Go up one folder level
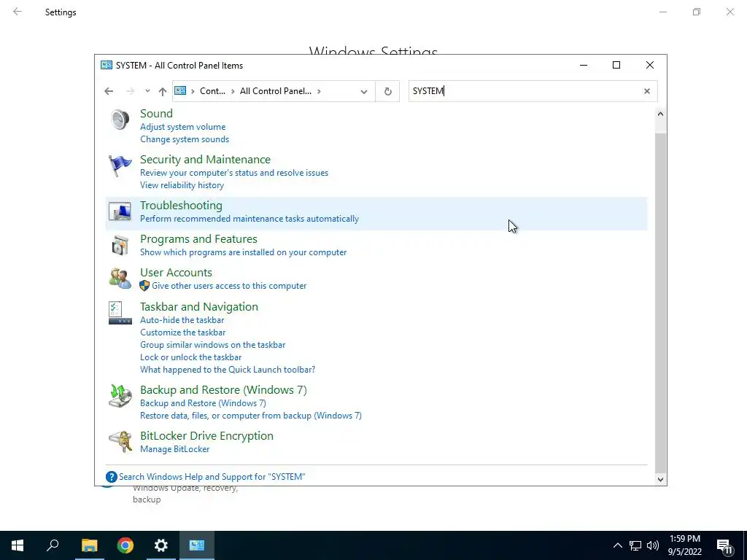This screenshot has width=747, height=560. pyautogui.click(x=163, y=91)
